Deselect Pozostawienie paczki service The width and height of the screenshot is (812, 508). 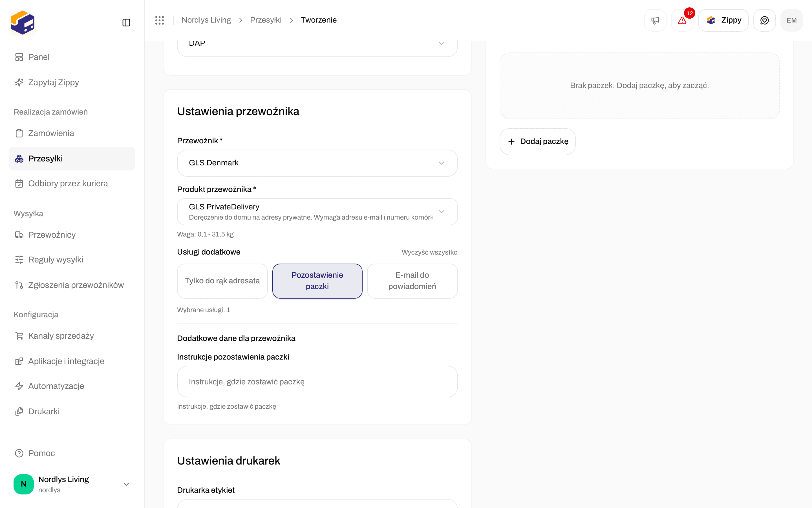pyautogui.click(x=317, y=281)
